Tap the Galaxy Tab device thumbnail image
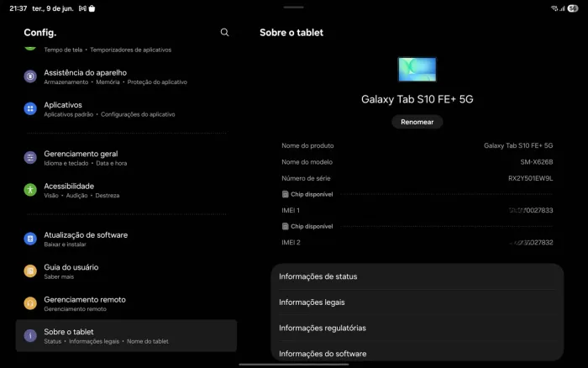The height and width of the screenshot is (368, 588). [x=417, y=70]
